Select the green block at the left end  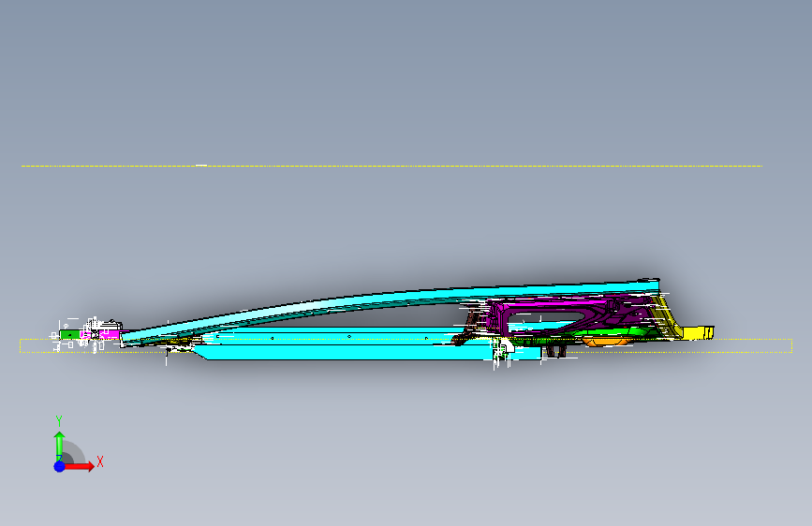(x=70, y=334)
